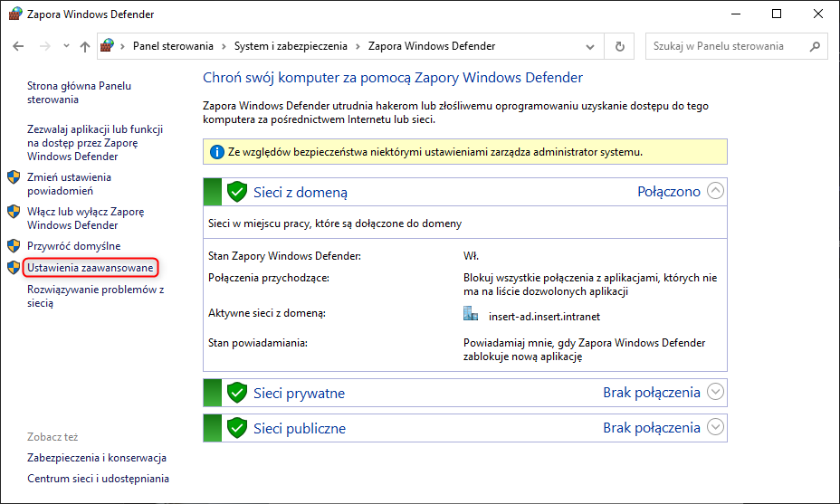Click the green shield next to Sieci z domeną
840x504 pixels.
coord(237,192)
